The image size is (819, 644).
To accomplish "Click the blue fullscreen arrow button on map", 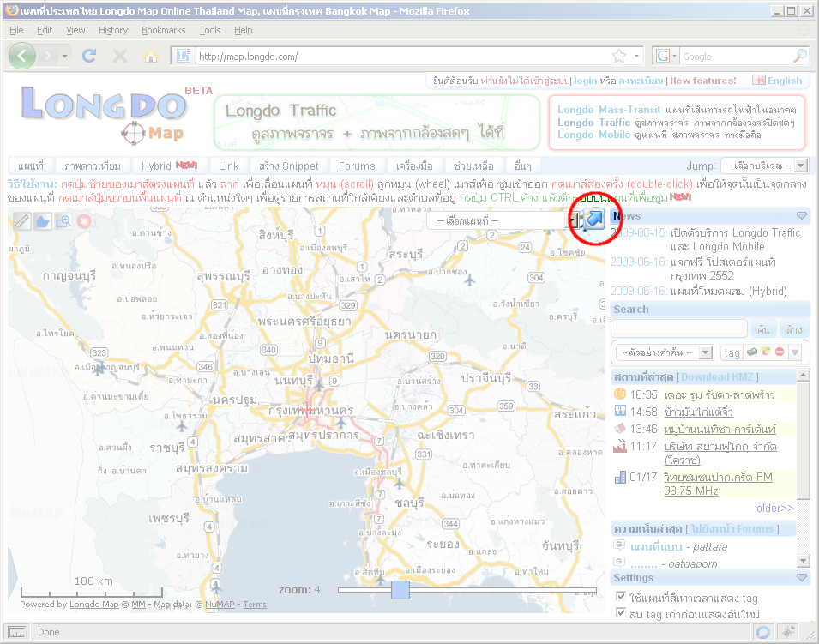I will tap(593, 220).
